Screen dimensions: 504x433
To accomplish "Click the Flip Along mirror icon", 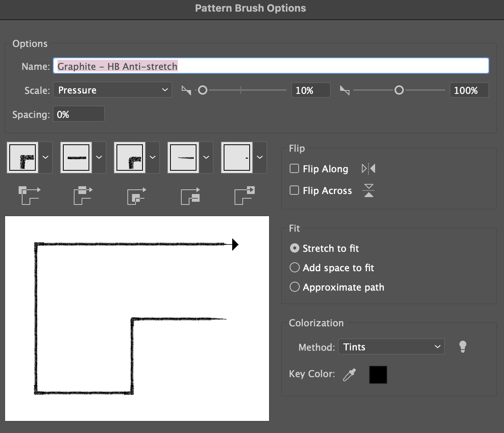I will tap(368, 169).
